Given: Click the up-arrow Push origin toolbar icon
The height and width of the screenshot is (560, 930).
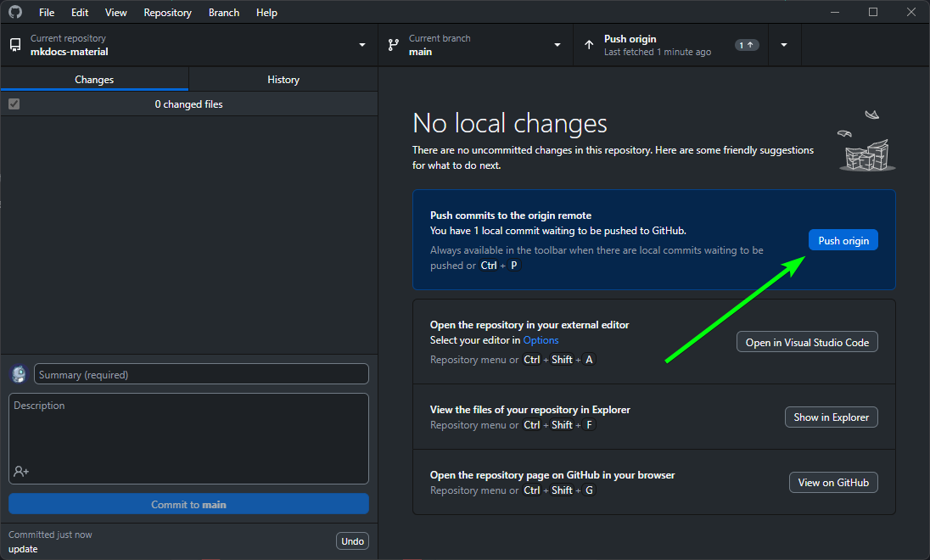Looking at the screenshot, I should pos(589,45).
